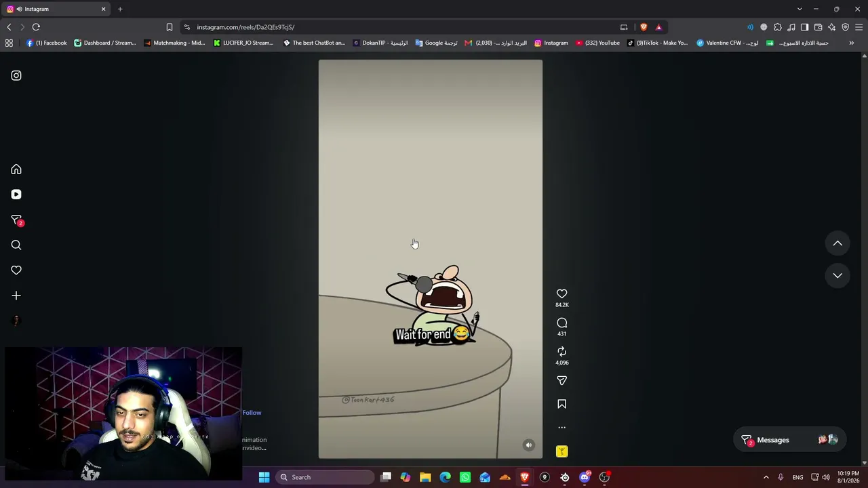The width and height of the screenshot is (868, 488).
Task: Open the Windows Start menu
Action: pyautogui.click(x=264, y=477)
